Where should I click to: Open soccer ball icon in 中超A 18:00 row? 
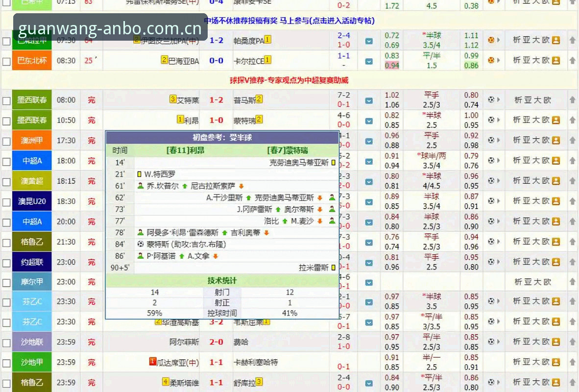[x=491, y=161]
